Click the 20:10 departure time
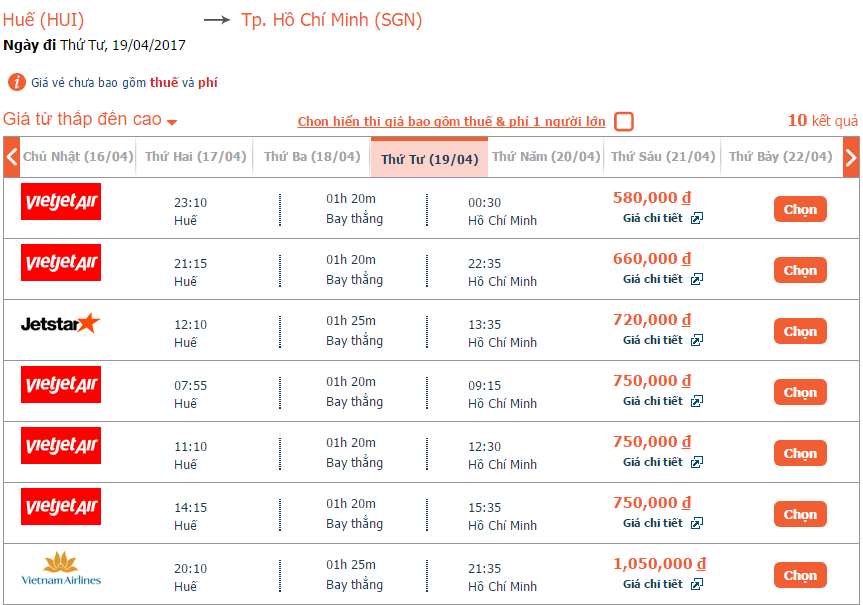Screen dimensions: 863x605 (x=190, y=569)
